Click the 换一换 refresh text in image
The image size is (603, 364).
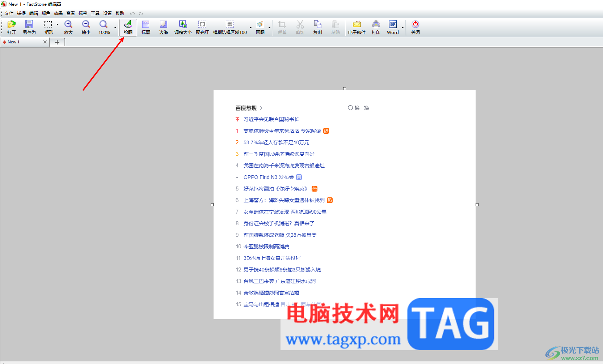pos(362,108)
